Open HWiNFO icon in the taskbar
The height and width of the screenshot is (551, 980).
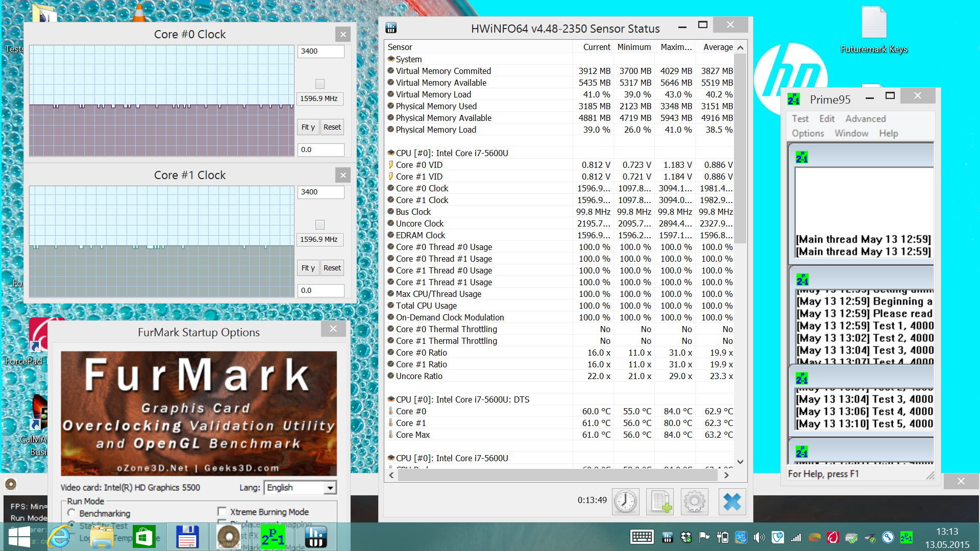point(315,537)
